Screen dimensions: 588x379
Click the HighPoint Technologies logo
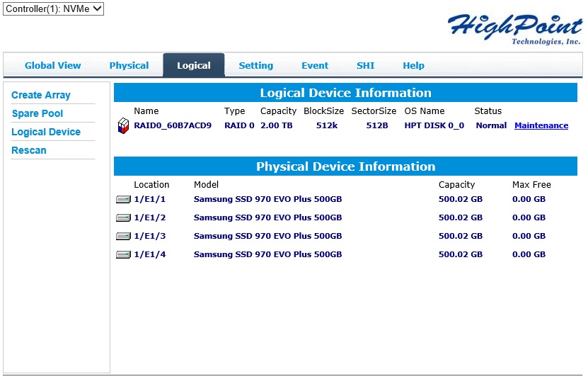pyautogui.click(x=515, y=29)
